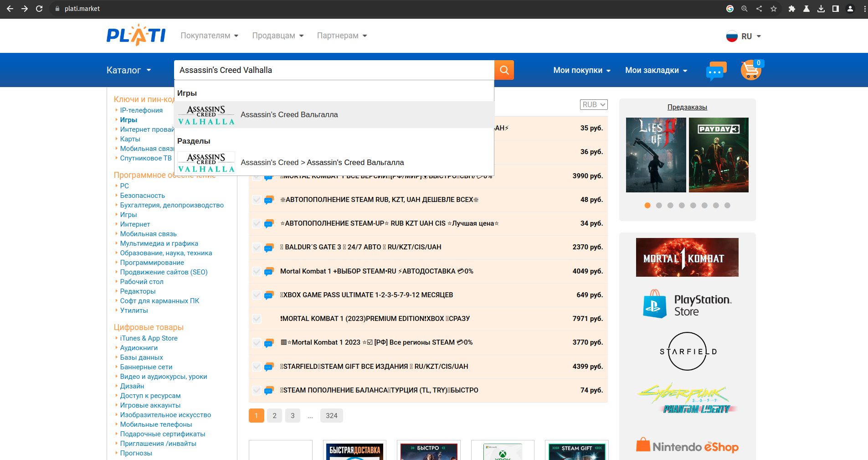Image resolution: width=868 pixels, height=460 pixels.
Task: Jump to last page 324
Action: click(332, 415)
